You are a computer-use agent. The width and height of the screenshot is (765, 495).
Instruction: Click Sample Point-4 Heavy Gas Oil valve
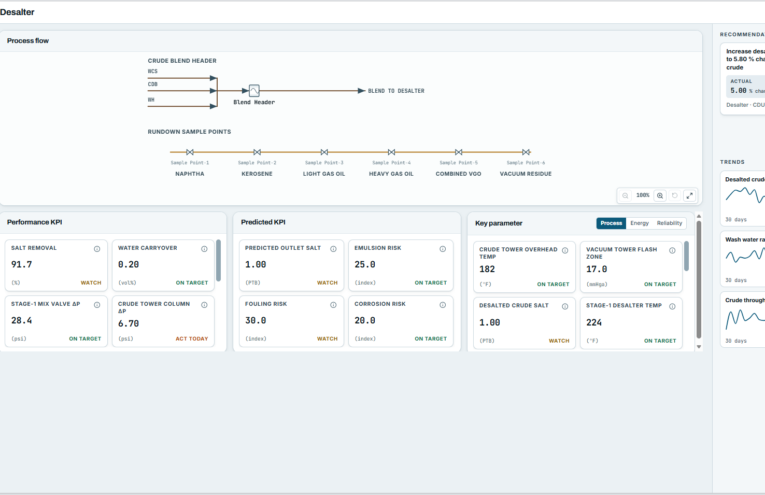click(391, 152)
